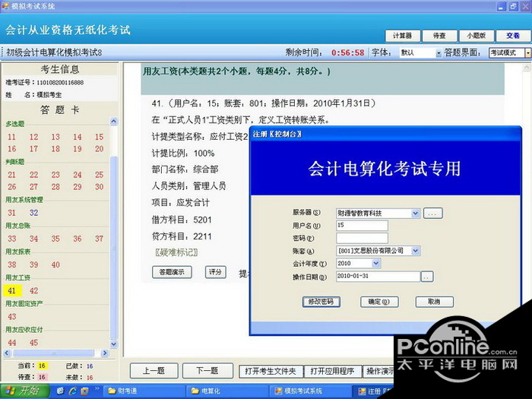Open question 35 under 用友总账
The width and height of the screenshot is (532, 399).
point(55,239)
